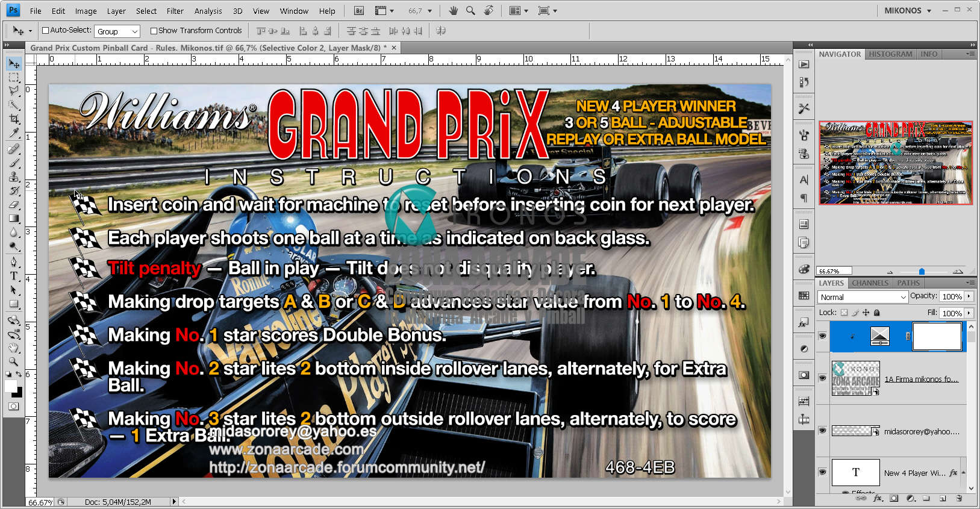The image size is (980, 509).
Task: Switch to the Info tab
Action: [x=929, y=54]
